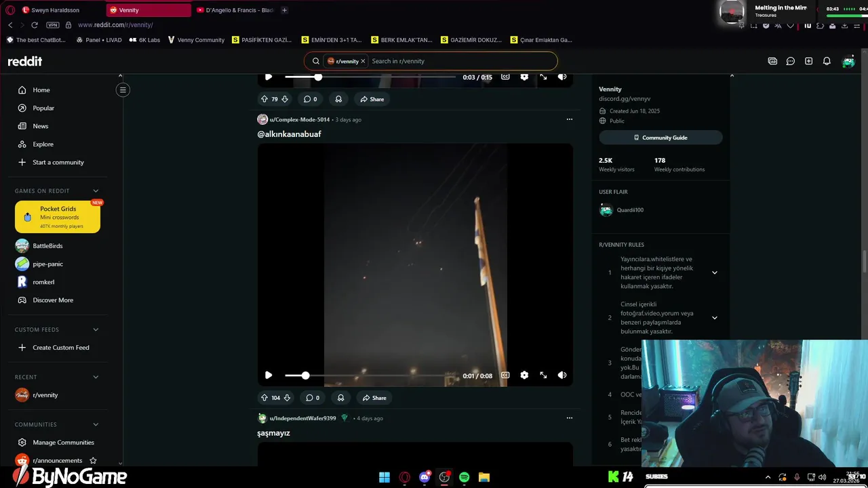Open Reddit chat icon
868x488 pixels.
791,61
